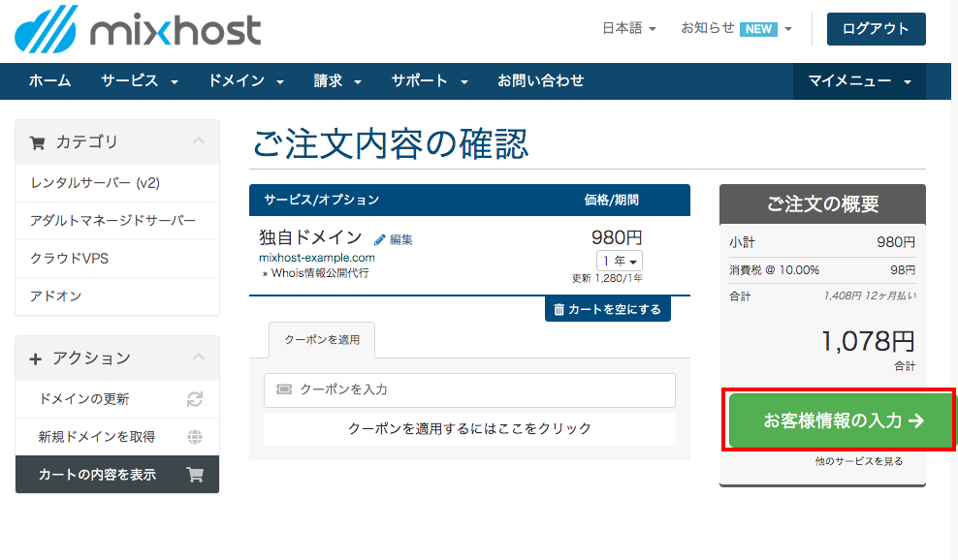Open お問い合わせ in navigation bar

click(x=541, y=80)
